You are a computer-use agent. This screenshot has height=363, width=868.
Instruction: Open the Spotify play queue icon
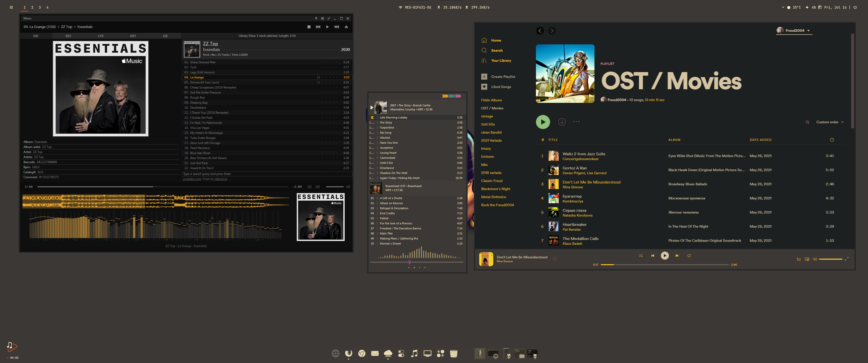pos(798,259)
